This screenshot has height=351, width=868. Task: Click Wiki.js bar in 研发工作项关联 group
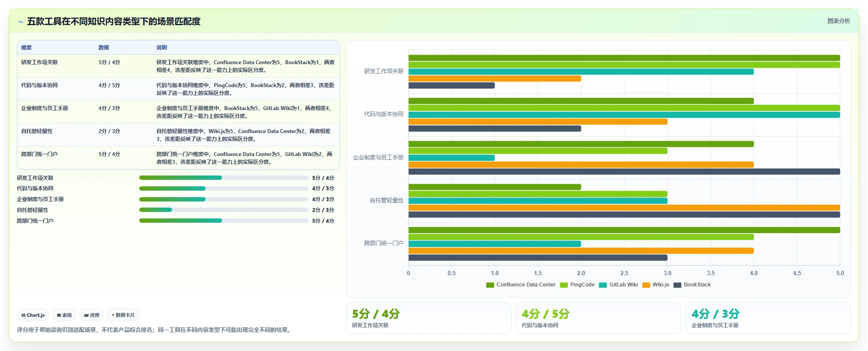tap(495, 78)
